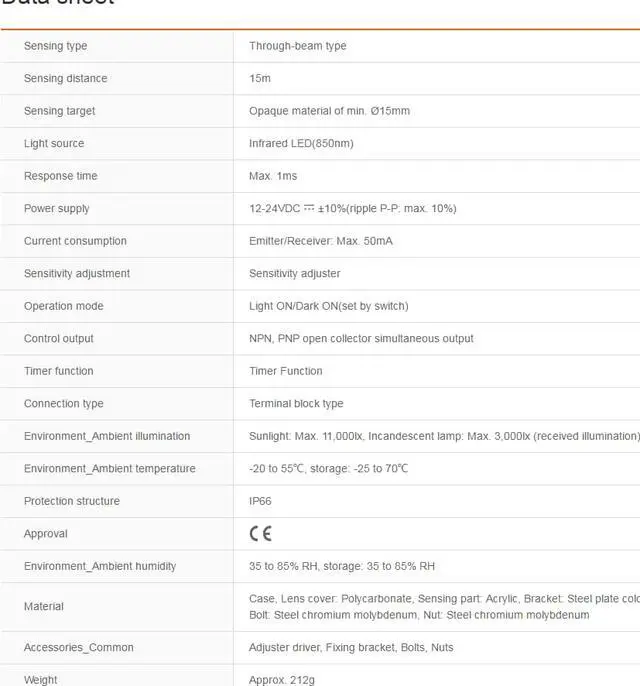Viewport: 640px width, 686px height.
Task: Click the 'Accessories_Common' row label
Action: (79, 648)
